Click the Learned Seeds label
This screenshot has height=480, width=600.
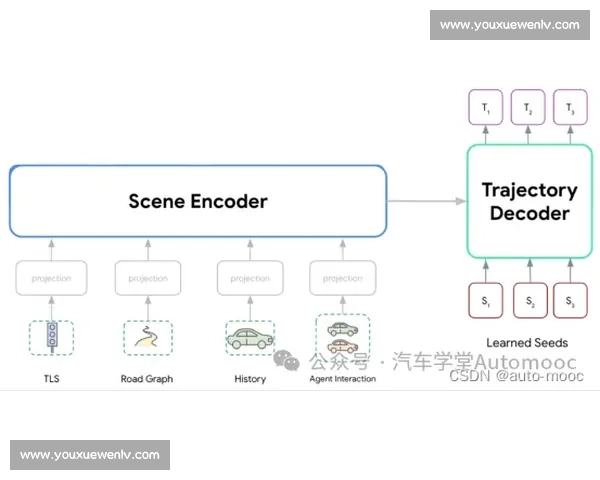527,343
